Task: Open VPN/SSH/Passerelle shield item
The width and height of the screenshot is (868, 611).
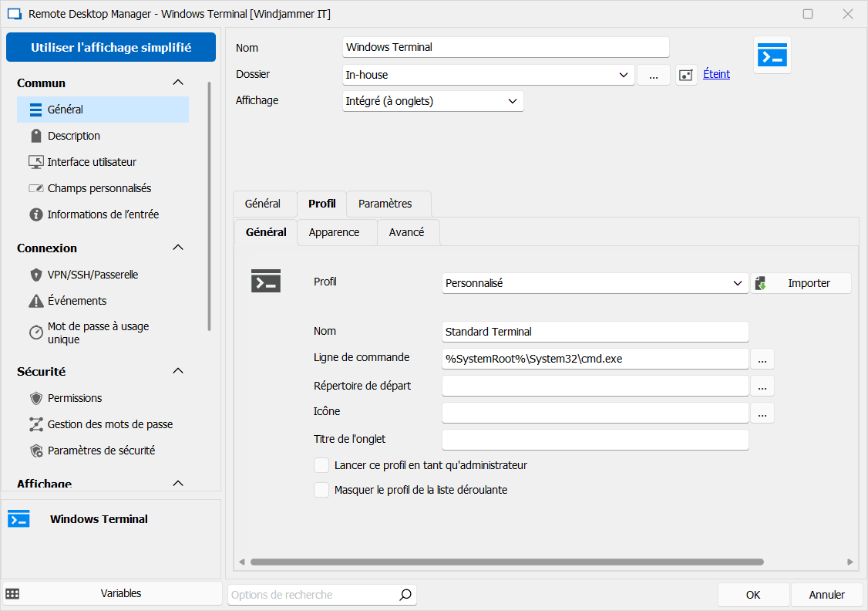Action: click(x=93, y=275)
